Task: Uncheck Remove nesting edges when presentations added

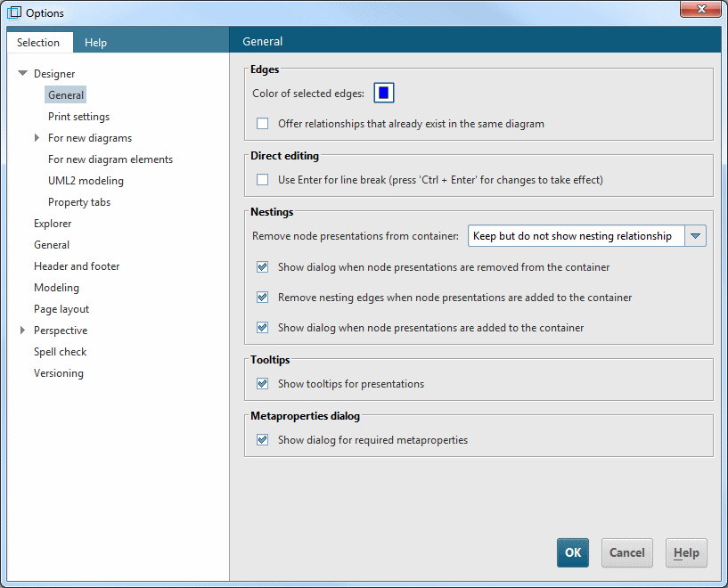Action: 262,297
